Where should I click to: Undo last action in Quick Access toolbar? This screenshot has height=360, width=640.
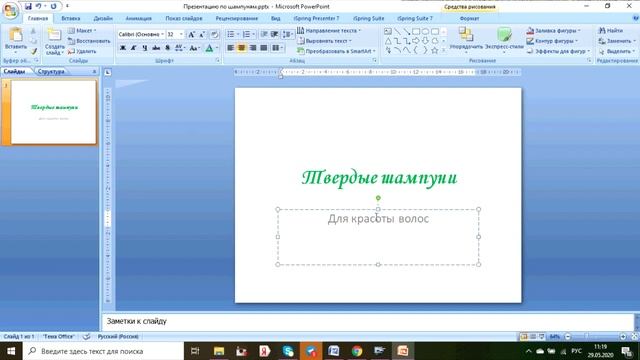point(38,6)
